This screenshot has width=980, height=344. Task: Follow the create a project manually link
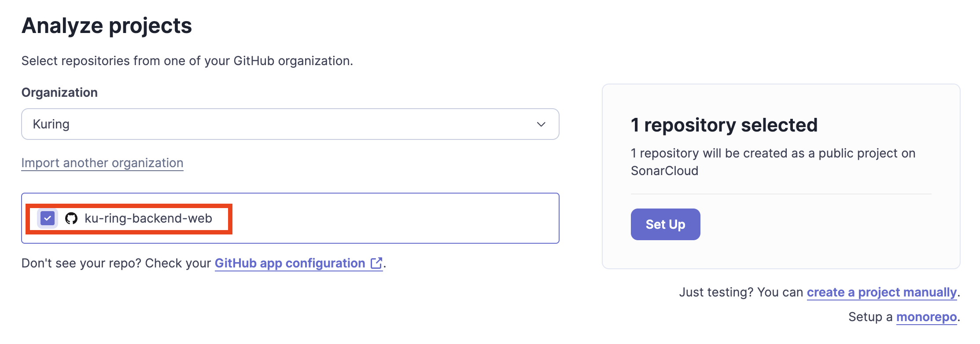tap(881, 292)
